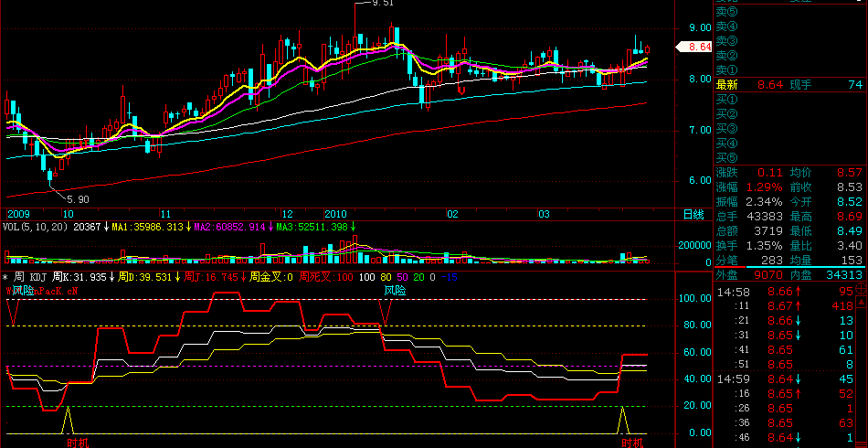
Task: Click the 周D:39.531 value
Action: (147, 277)
